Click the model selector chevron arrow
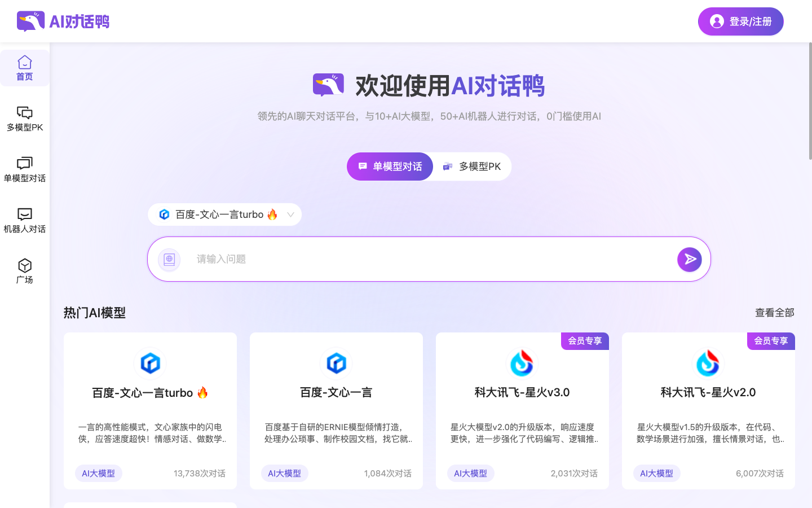This screenshot has height=508, width=812. 290,214
